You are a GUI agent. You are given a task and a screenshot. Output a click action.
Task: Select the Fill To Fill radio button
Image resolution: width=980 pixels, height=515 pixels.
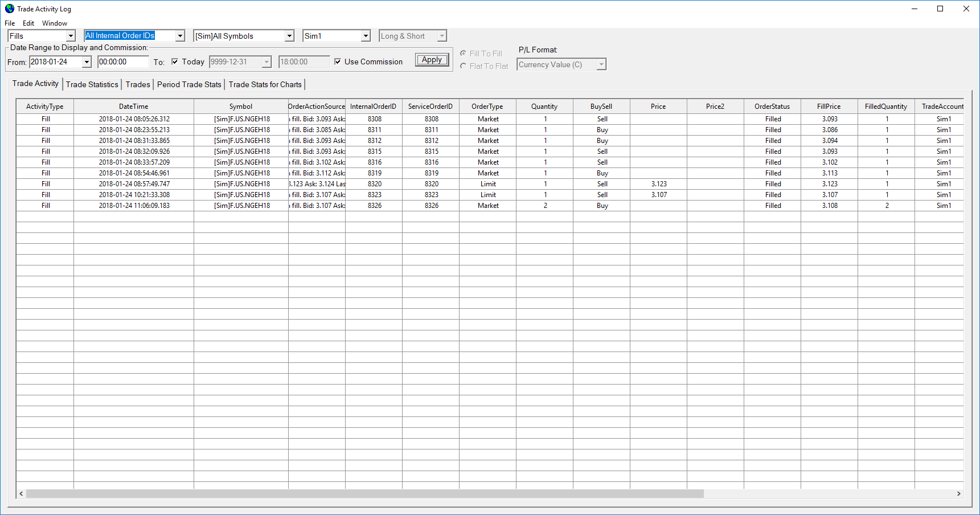click(x=463, y=54)
